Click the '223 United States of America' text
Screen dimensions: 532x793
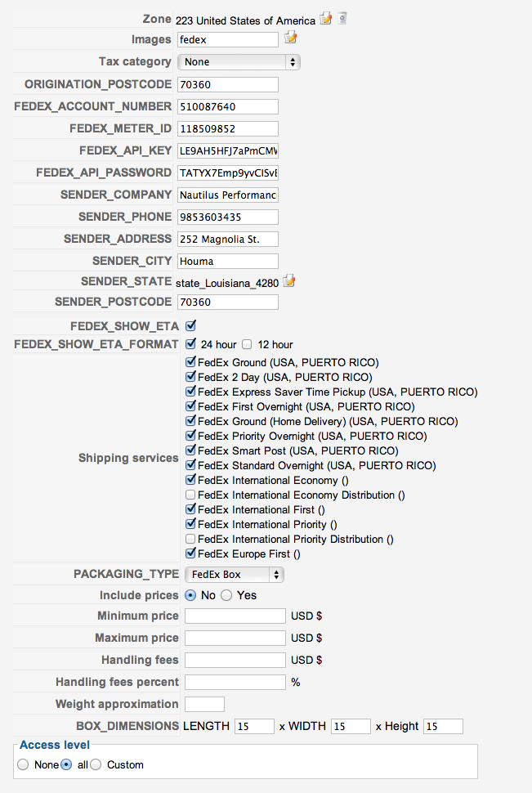click(245, 20)
